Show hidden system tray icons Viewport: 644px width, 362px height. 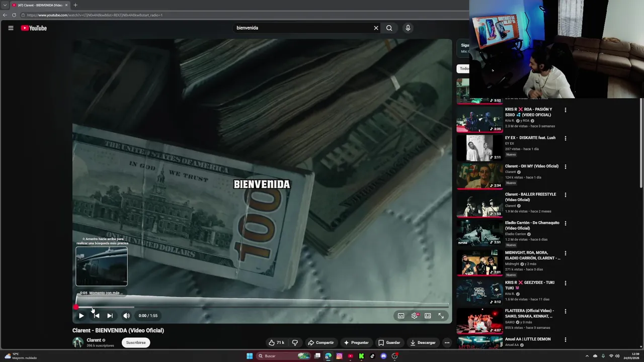[587, 356]
